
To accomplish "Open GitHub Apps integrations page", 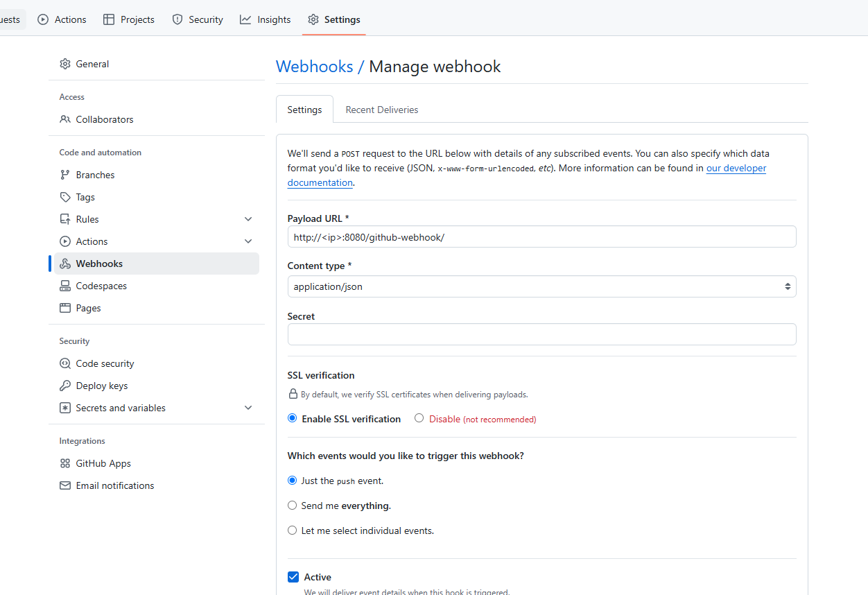I will 157,463.
